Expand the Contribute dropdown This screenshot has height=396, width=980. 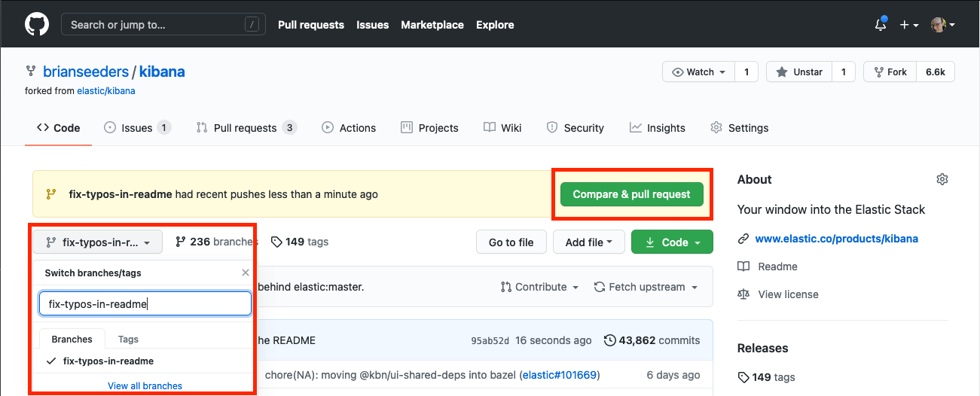tap(540, 287)
